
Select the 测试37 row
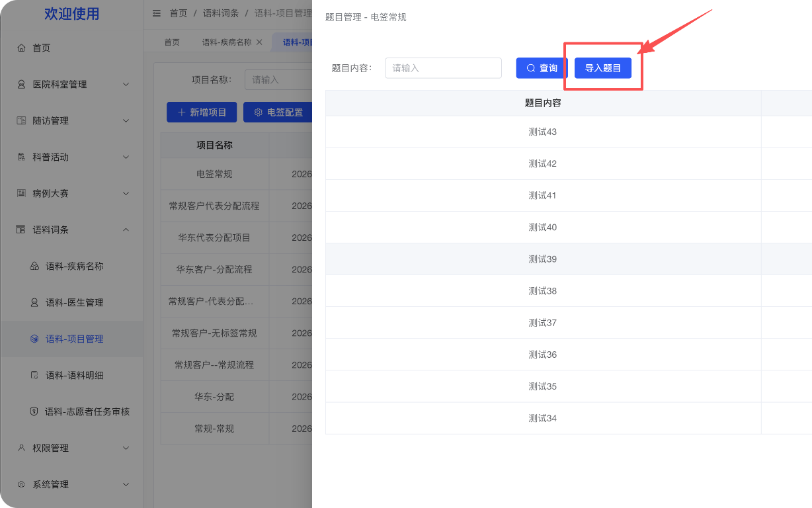pyautogui.click(x=569, y=323)
